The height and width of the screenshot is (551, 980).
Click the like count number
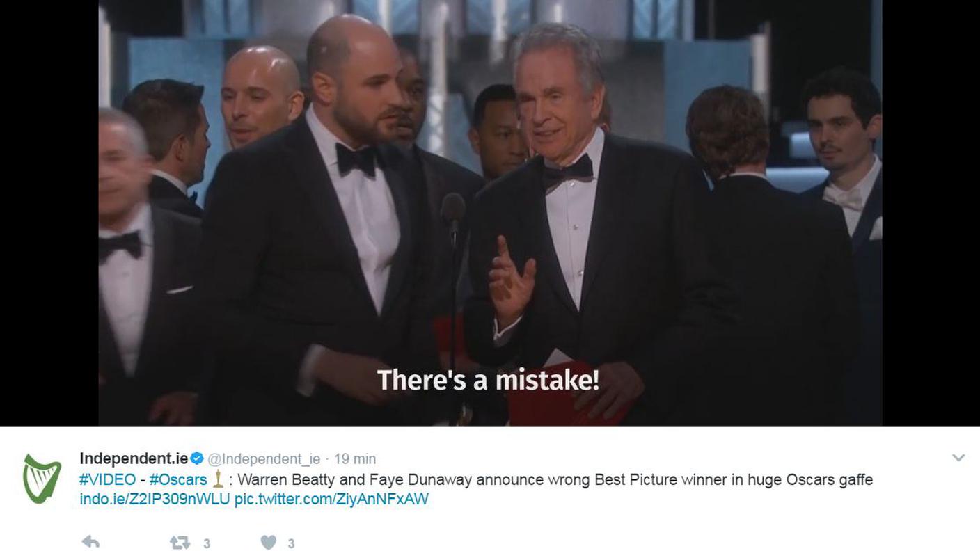[291, 544]
